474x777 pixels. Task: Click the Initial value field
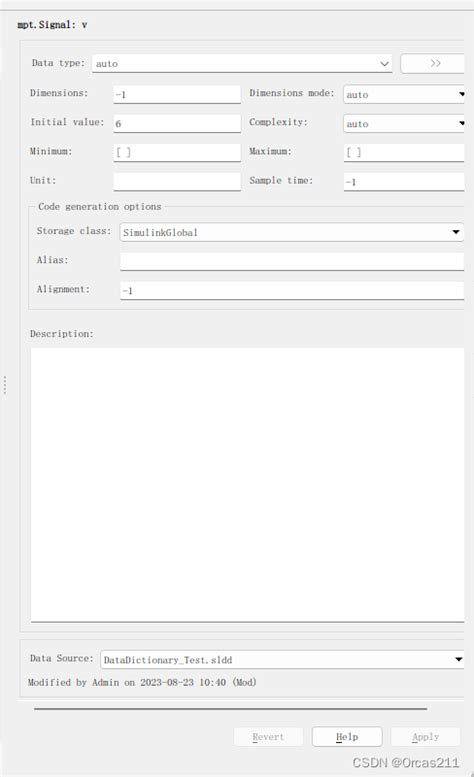[x=177, y=123]
